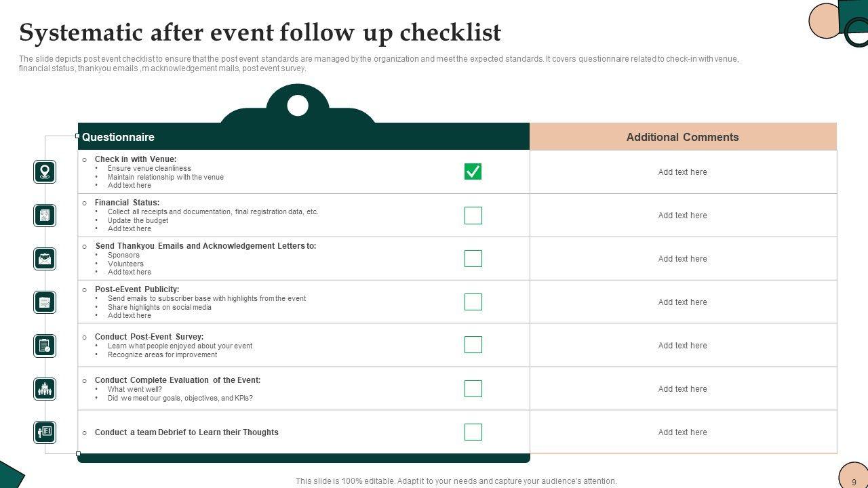Viewport: 868px width, 488px height.
Task: Click the team debrief presenter icon
Action: (45, 432)
